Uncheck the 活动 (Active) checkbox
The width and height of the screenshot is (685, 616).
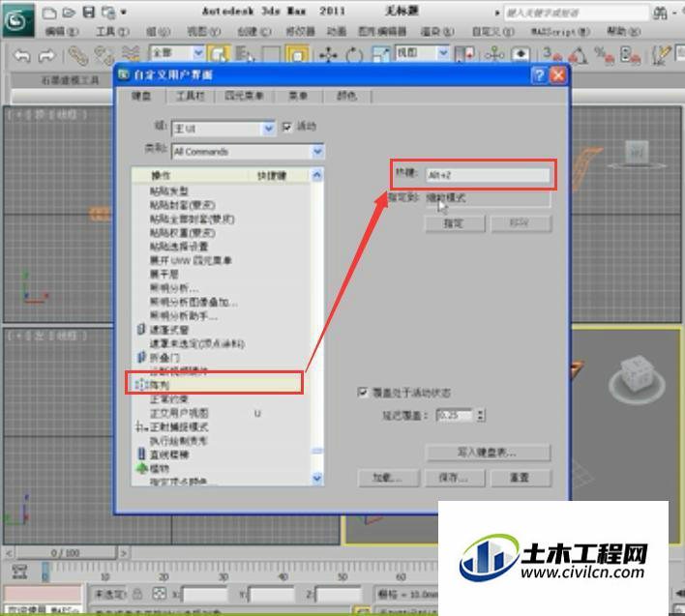[286, 127]
